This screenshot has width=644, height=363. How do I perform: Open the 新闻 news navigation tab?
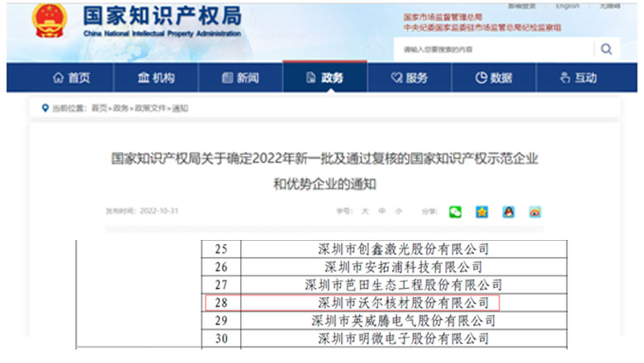pyautogui.click(x=240, y=78)
